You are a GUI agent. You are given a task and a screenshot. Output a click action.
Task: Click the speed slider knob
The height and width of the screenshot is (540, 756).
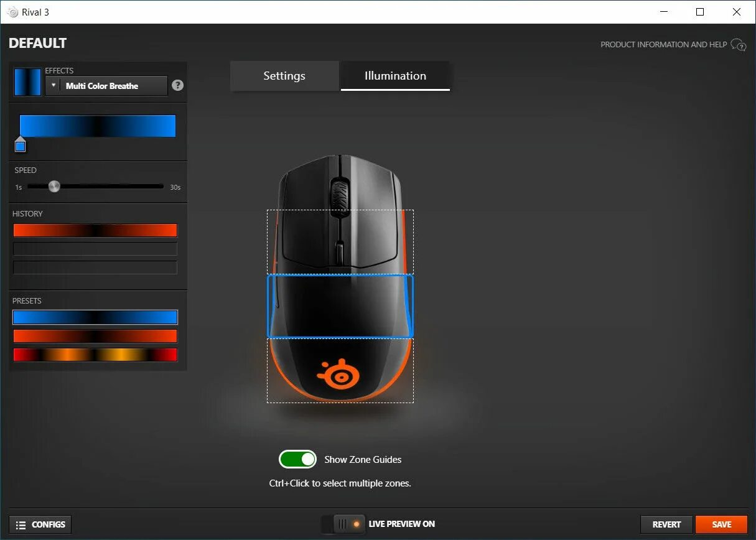(54, 186)
